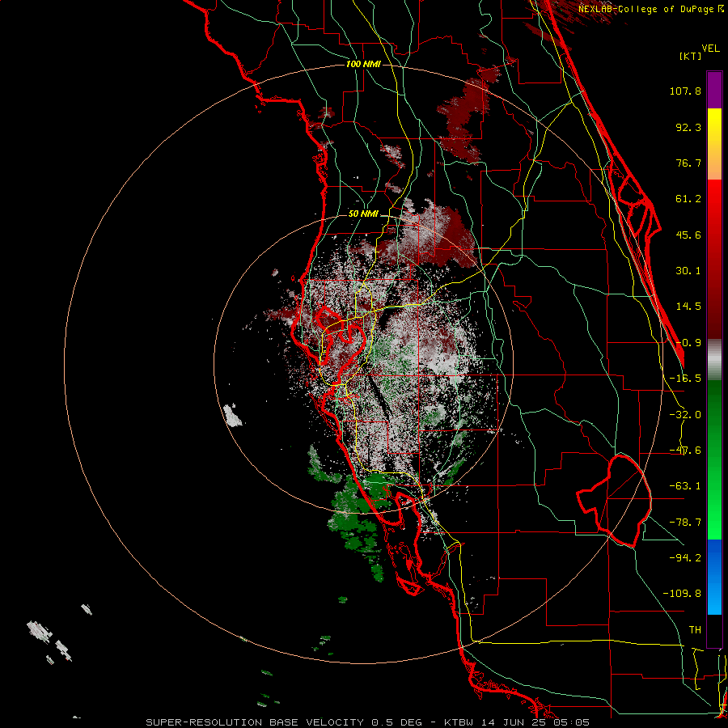The height and width of the screenshot is (728, 728).
Task: Click the blue segment of color bar
Action: coord(714,577)
